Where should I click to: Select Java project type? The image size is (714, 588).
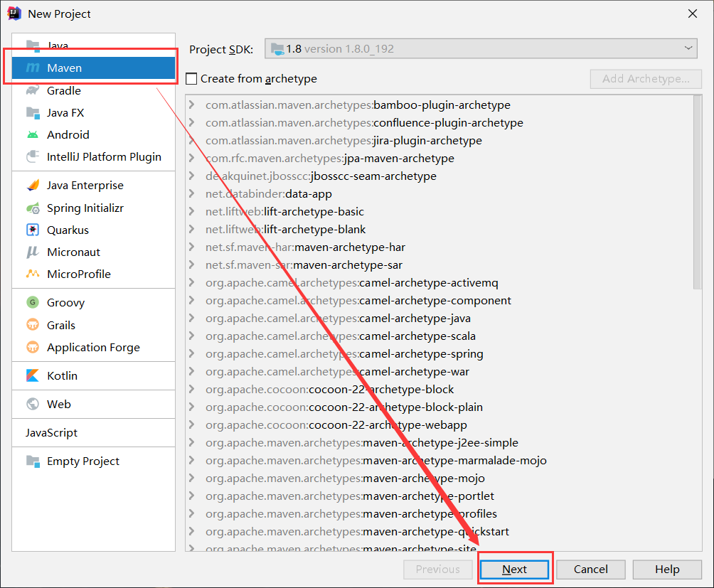pyautogui.click(x=93, y=46)
